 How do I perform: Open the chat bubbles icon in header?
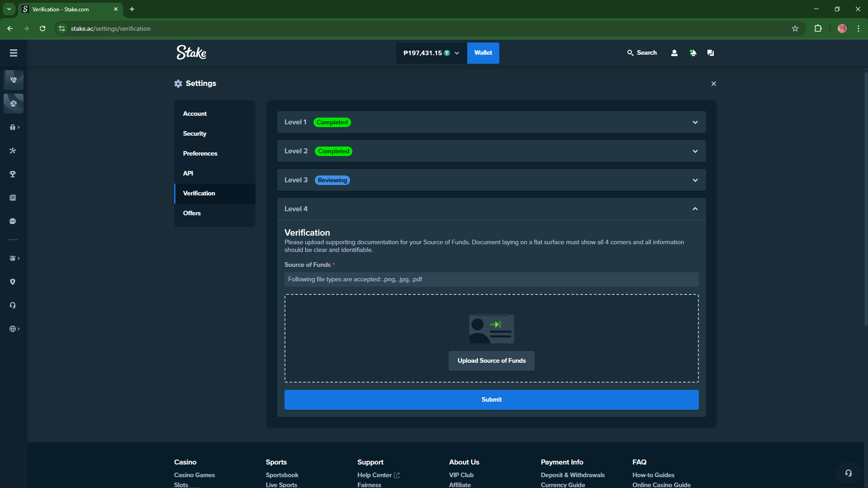coord(711,53)
